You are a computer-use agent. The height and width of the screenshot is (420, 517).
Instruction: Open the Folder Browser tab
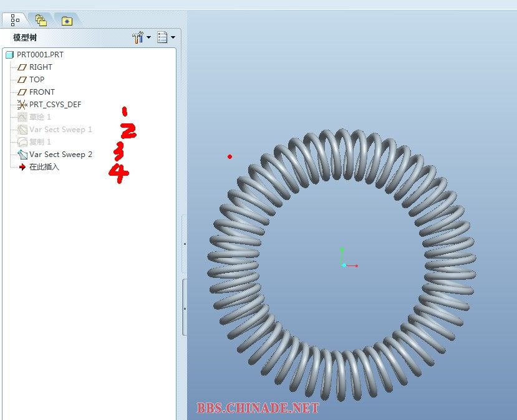pos(41,20)
